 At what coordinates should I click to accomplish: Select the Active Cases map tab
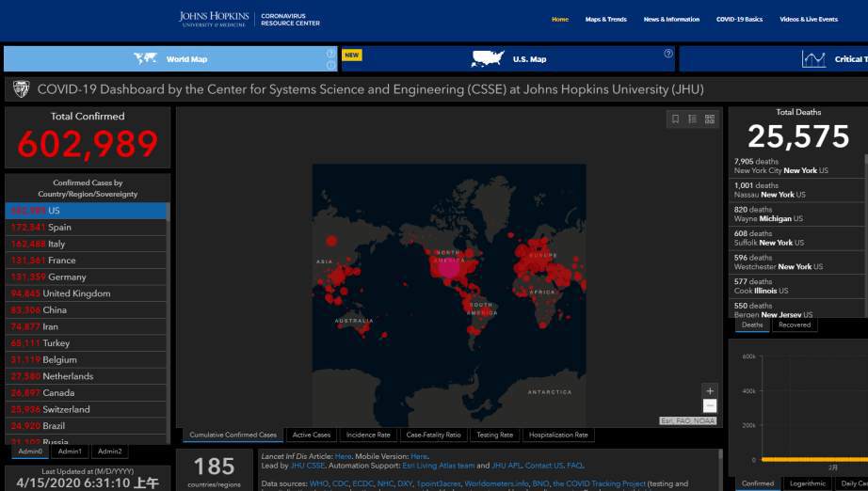click(311, 436)
